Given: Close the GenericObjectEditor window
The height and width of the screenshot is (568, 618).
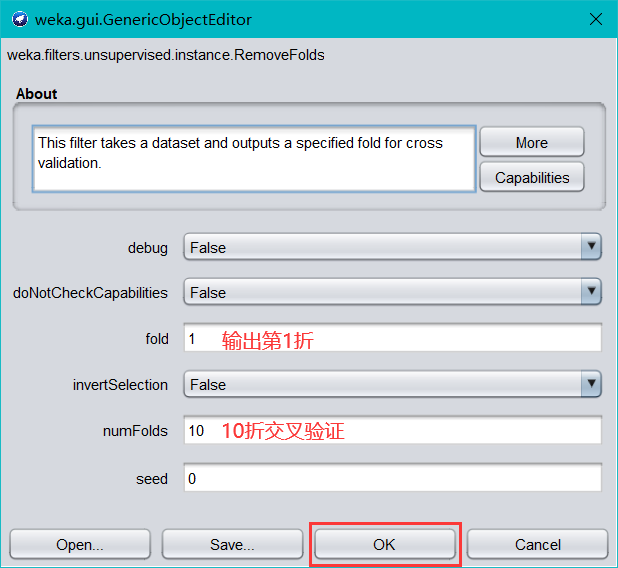Looking at the screenshot, I should coord(596,19).
